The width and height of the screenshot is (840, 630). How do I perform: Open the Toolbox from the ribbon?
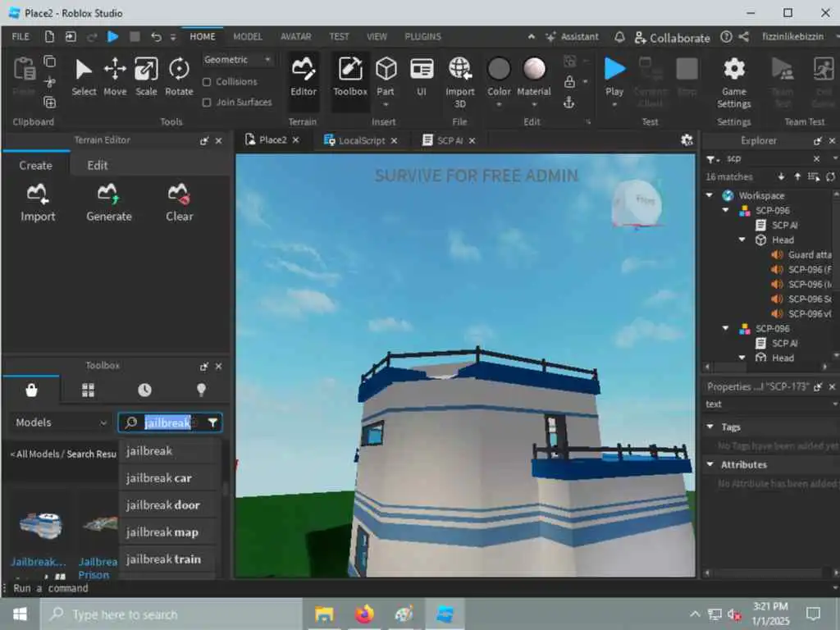[x=349, y=77]
